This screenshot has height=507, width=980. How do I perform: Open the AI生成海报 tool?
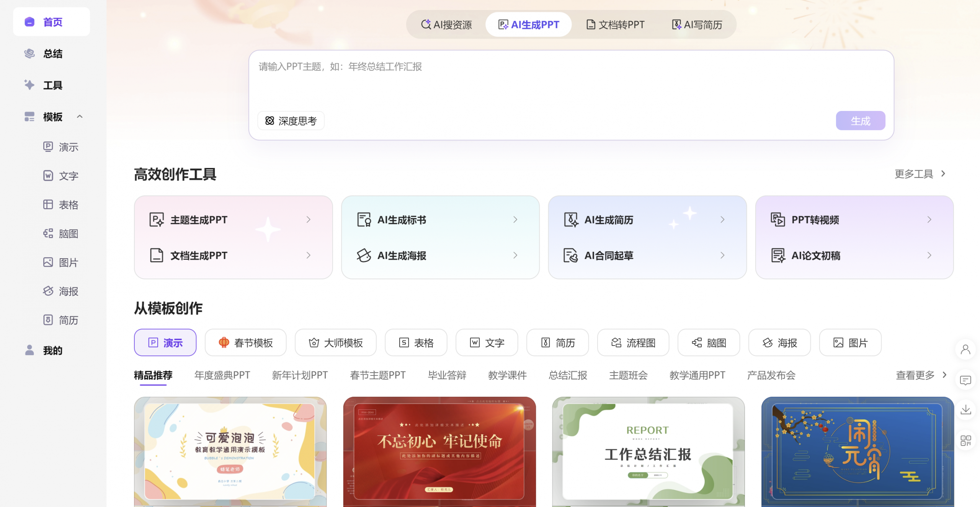(x=401, y=256)
